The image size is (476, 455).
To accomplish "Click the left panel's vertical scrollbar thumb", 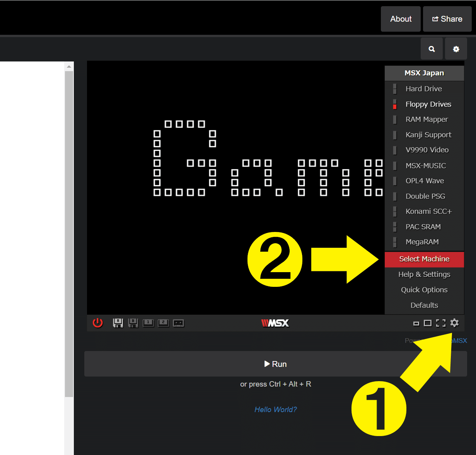I will tap(69, 234).
